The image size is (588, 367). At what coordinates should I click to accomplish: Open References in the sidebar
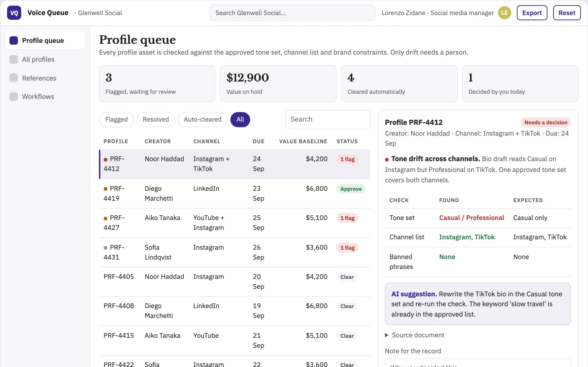pos(45,78)
